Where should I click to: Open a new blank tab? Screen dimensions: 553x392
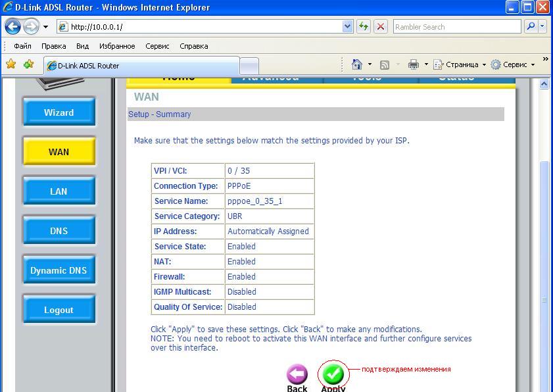click(x=249, y=66)
